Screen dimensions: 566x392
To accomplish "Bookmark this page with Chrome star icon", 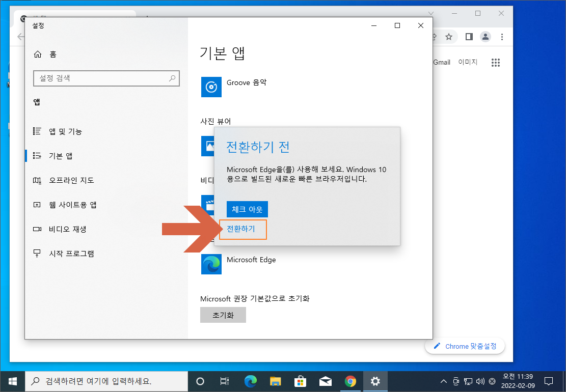I will tap(449, 37).
